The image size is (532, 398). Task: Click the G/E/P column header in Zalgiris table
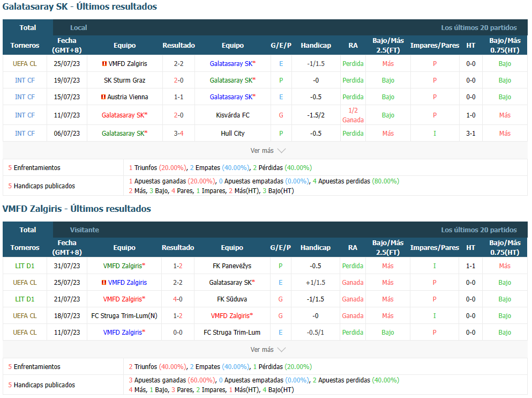(281, 248)
